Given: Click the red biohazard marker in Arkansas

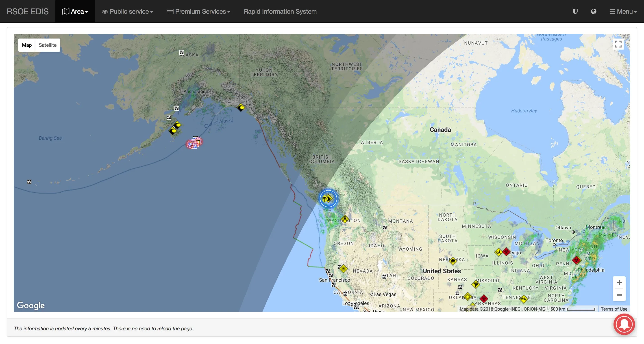Looking at the screenshot, I should point(484,298).
